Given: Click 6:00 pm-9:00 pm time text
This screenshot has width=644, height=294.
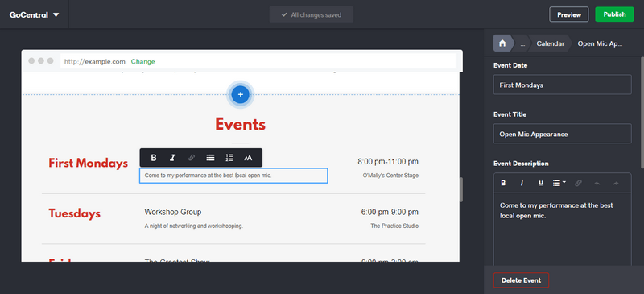Looking at the screenshot, I should point(390,212).
